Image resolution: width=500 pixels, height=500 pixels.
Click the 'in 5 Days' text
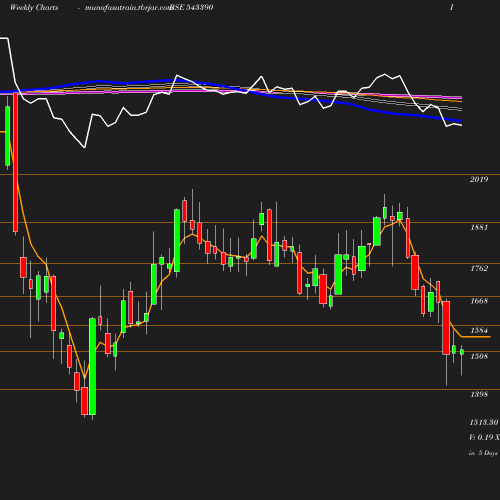coord(483,453)
